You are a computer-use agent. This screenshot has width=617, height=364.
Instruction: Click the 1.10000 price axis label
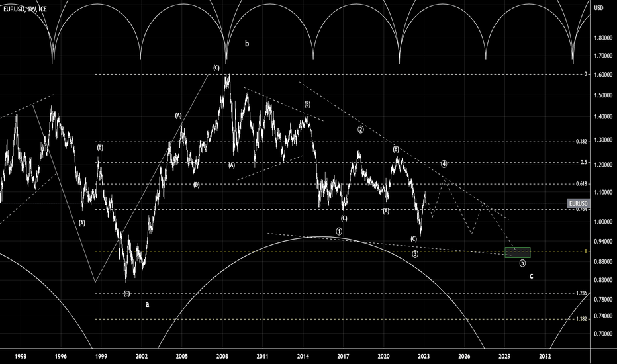click(x=603, y=193)
